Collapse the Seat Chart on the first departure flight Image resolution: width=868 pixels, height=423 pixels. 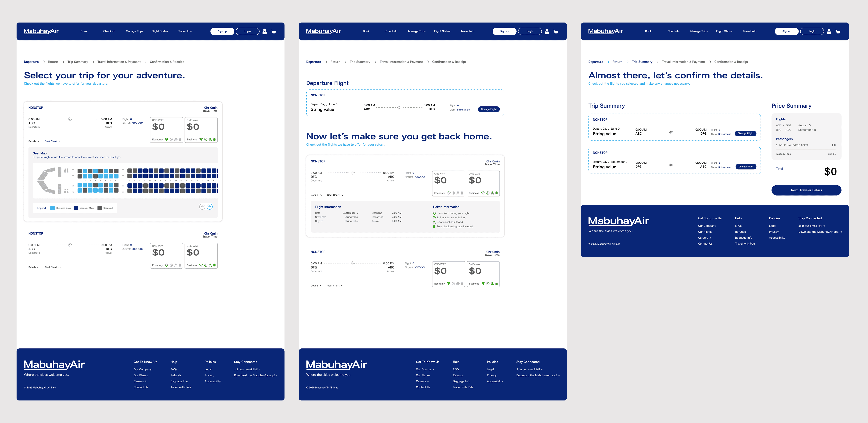[53, 141]
